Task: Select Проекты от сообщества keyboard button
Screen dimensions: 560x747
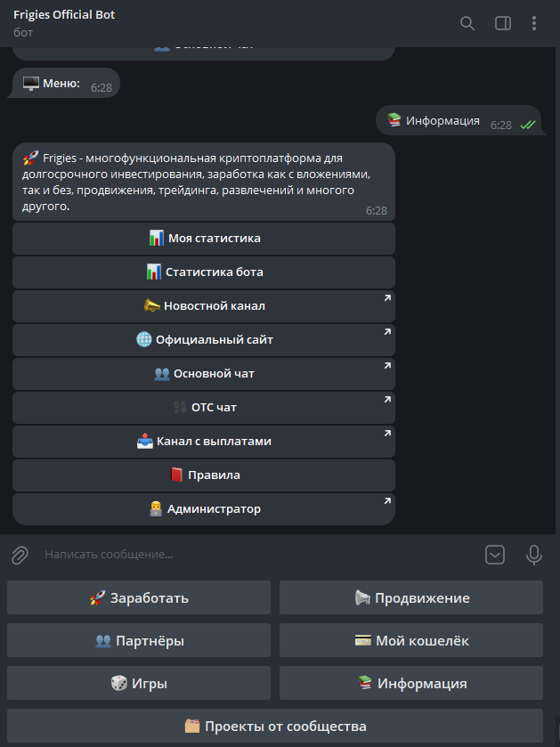Action: pyautogui.click(x=275, y=726)
